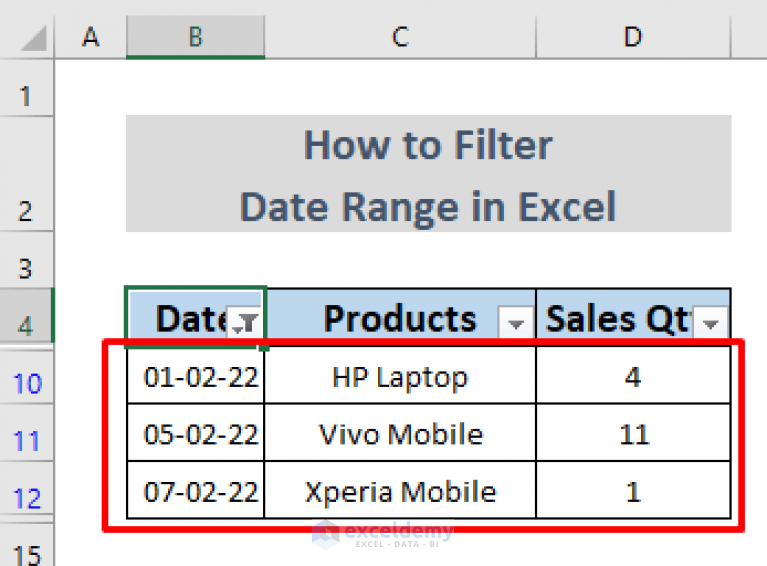Select the cell containing 07-02-22

[196, 490]
